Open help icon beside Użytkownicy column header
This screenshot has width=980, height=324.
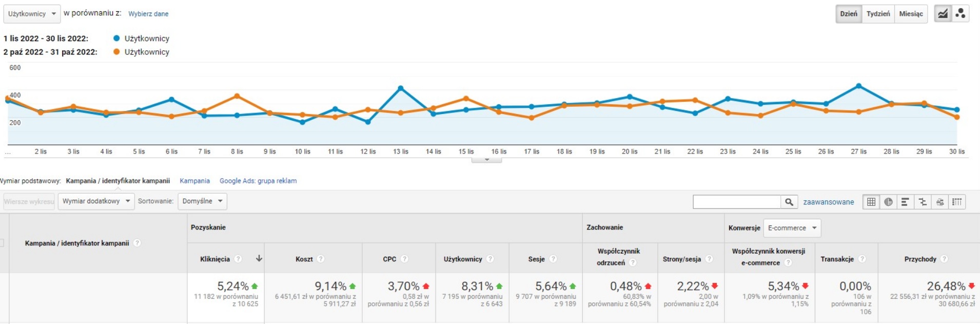tap(490, 259)
